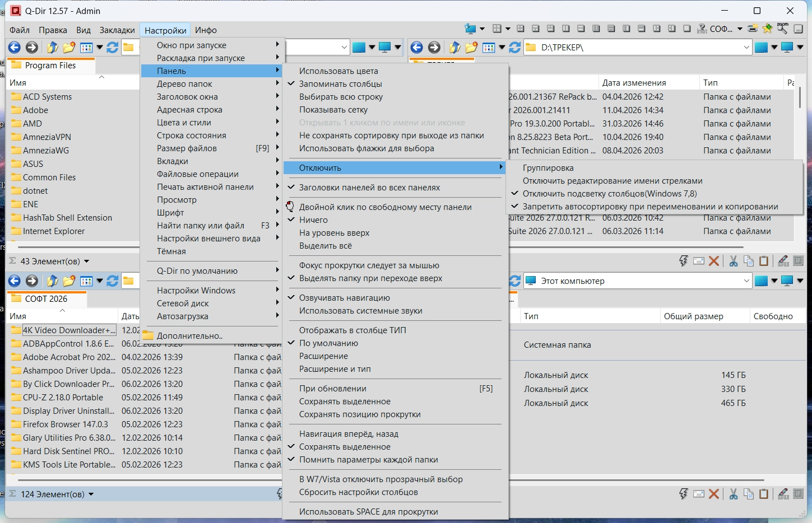The image size is (812, 523).
Task: Click the star add-favorite icon
Action: point(767,29)
